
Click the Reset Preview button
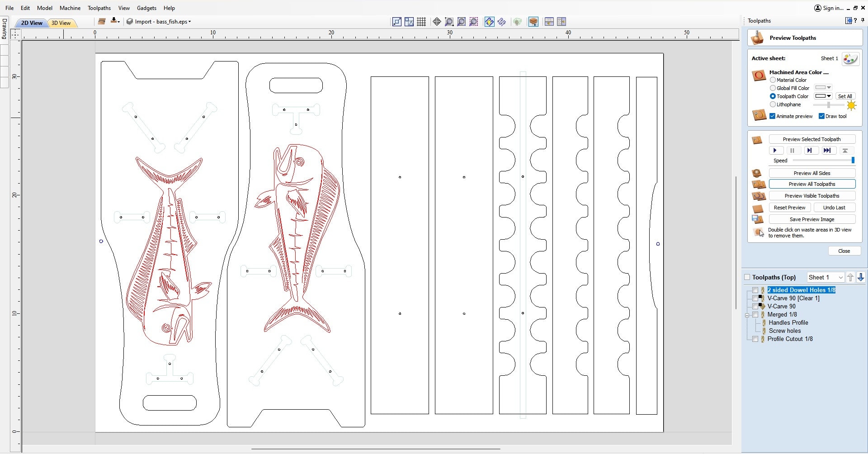coord(790,207)
